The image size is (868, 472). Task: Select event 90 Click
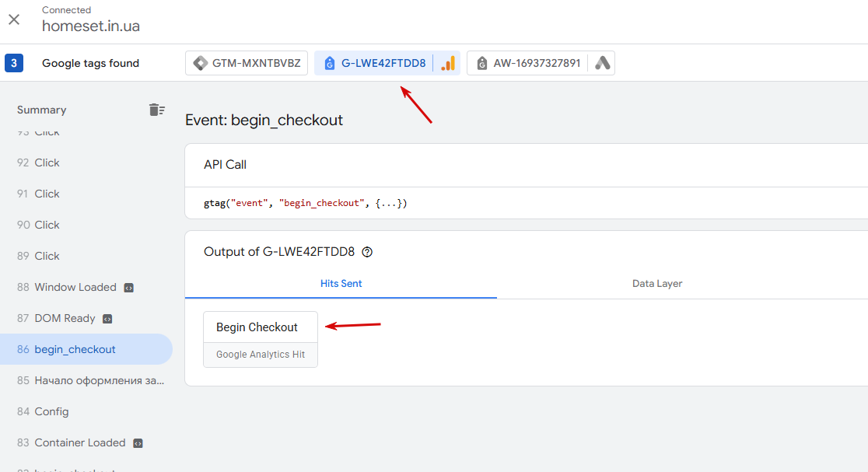click(86, 225)
